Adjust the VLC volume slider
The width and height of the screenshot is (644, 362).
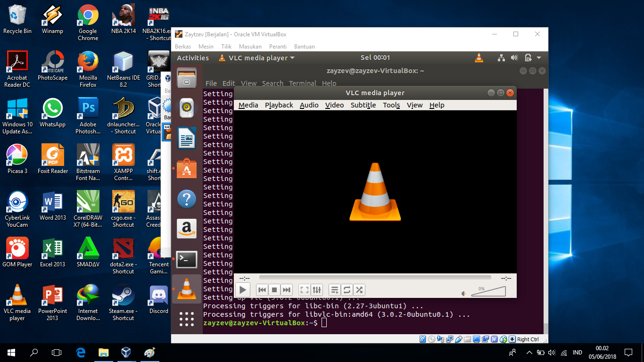coord(488,291)
